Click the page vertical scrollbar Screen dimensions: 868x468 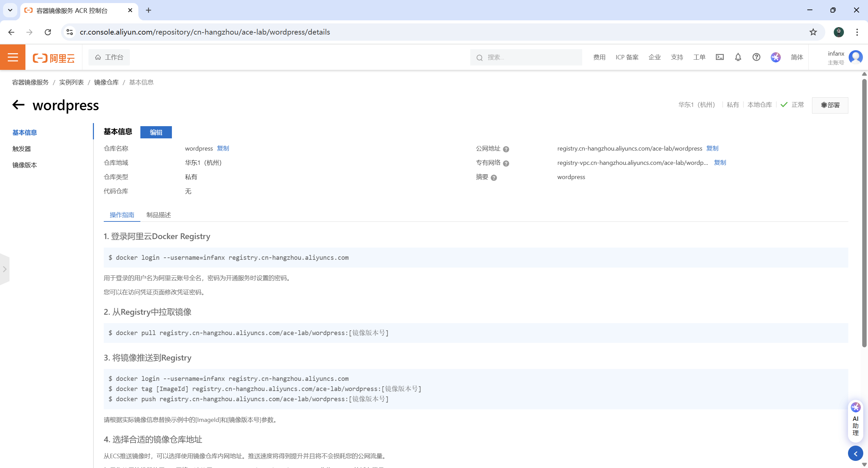tap(864, 213)
